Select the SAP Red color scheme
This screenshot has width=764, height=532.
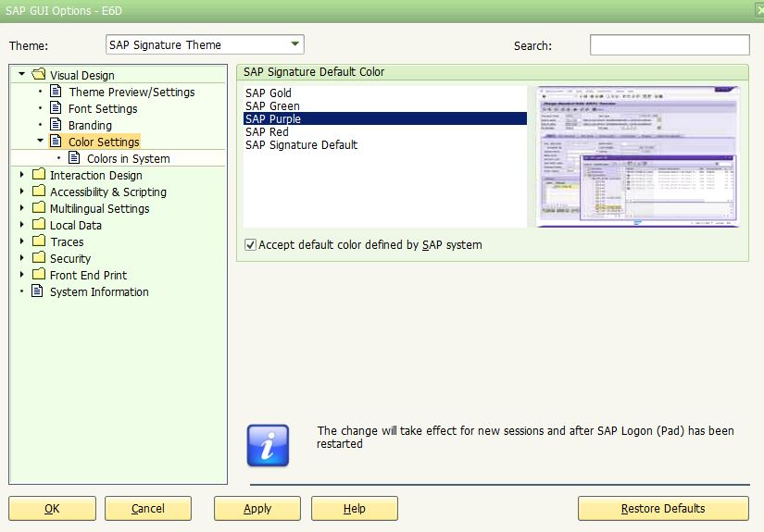(x=385, y=132)
